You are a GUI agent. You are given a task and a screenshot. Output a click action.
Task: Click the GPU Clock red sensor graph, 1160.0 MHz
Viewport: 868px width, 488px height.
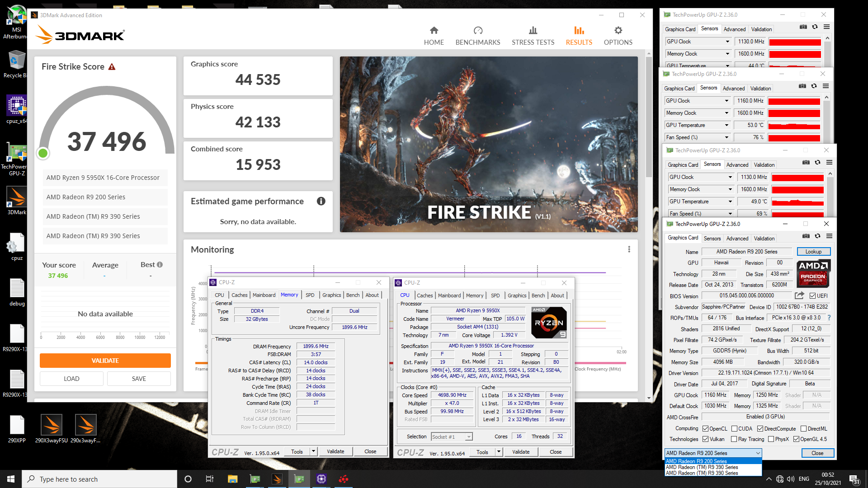[x=794, y=101]
